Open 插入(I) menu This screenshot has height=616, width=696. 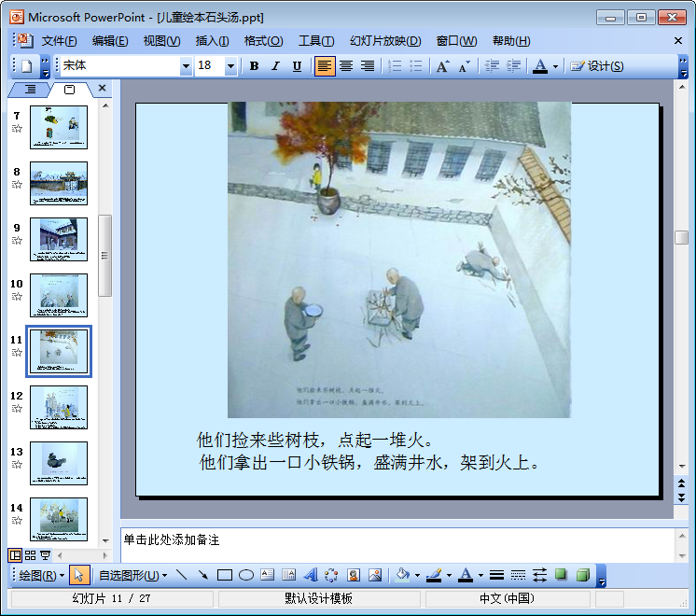pyautogui.click(x=212, y=41)
